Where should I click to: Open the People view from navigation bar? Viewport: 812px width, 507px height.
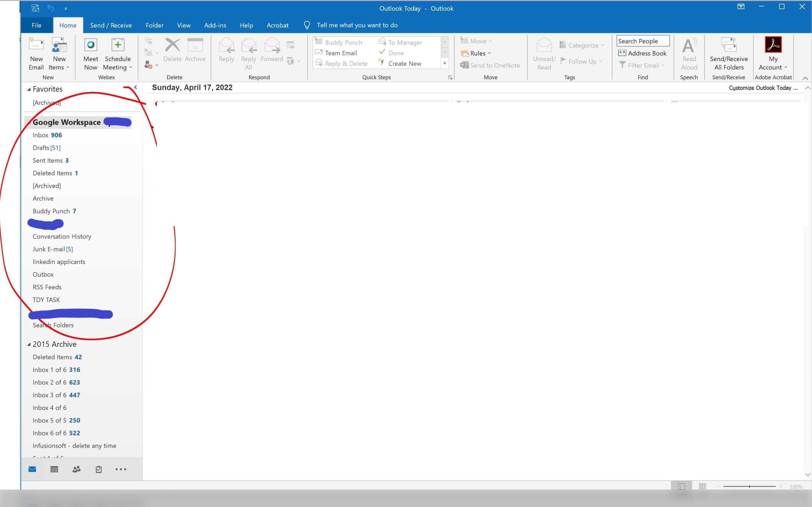coord(76,469)
